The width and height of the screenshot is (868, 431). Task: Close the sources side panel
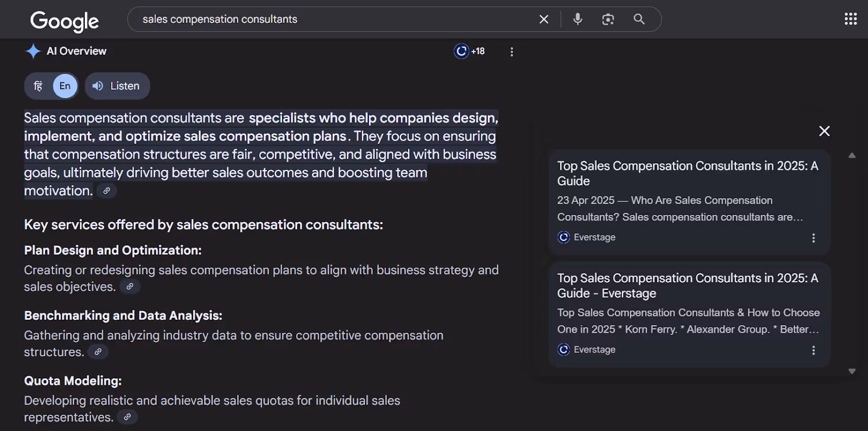click(824, 131)
